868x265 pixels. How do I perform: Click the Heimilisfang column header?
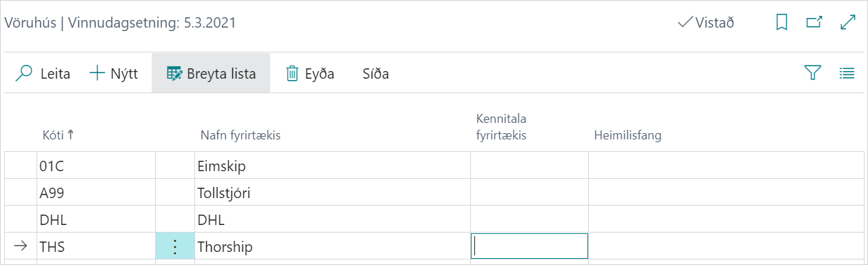tap(627, 135)
